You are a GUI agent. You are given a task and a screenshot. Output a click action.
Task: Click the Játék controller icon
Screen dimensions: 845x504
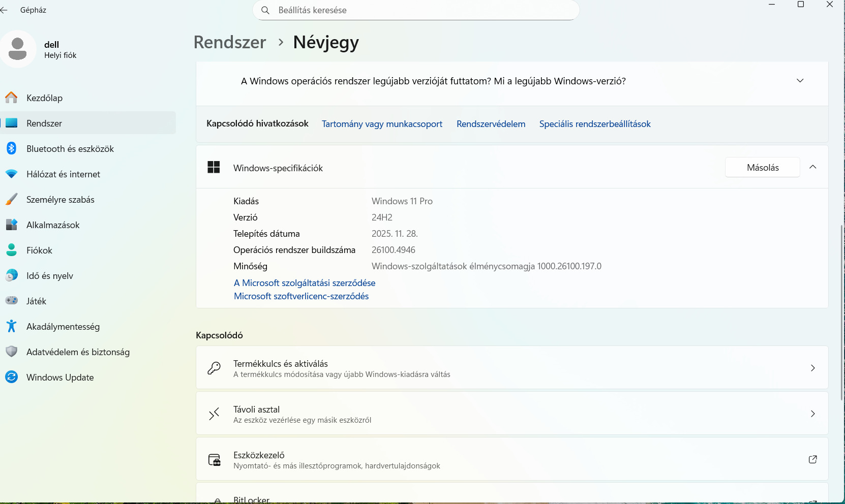[11, 301]
